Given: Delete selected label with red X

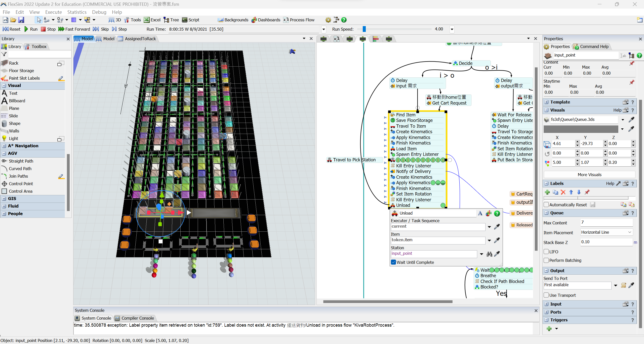Looking at the screenshot, I should click(x=563, y=192).
